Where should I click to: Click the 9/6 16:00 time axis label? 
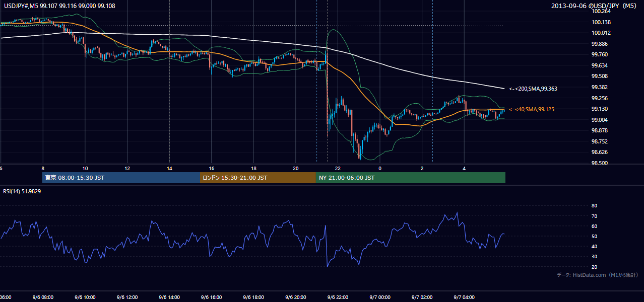click(211, 297)
